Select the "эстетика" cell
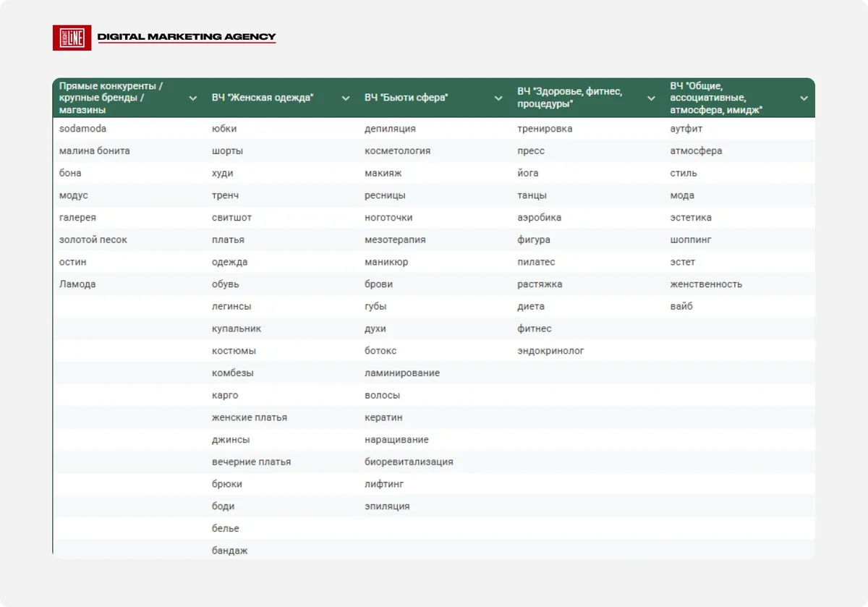868x607 pixels. point(739,218)
